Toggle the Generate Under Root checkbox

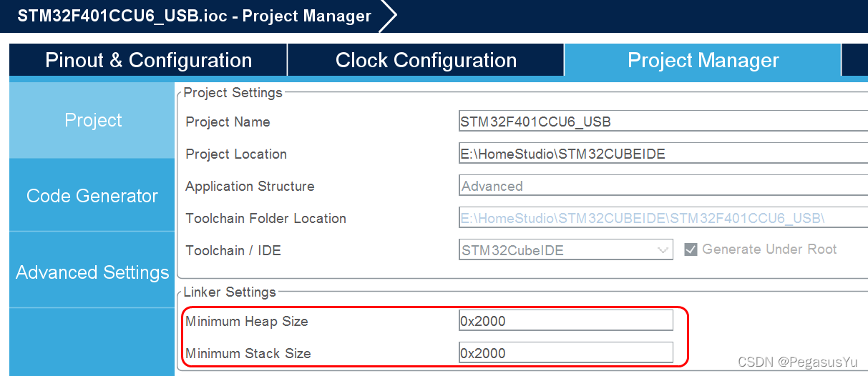click(x=691, y=249)
